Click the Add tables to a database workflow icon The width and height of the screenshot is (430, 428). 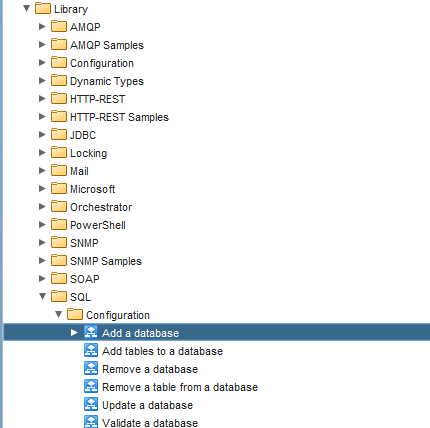coord(91,350)
